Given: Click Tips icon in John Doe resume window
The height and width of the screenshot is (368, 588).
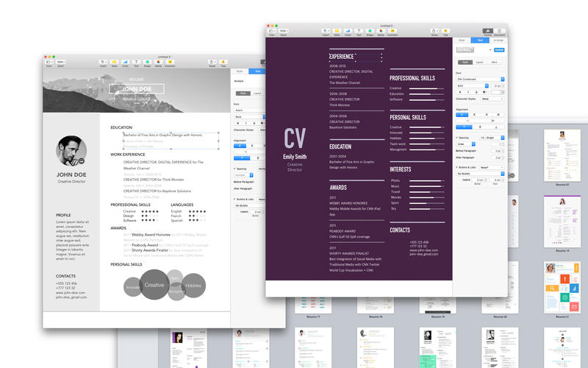Looking at the screenshot, I should (x=223, y=62).
